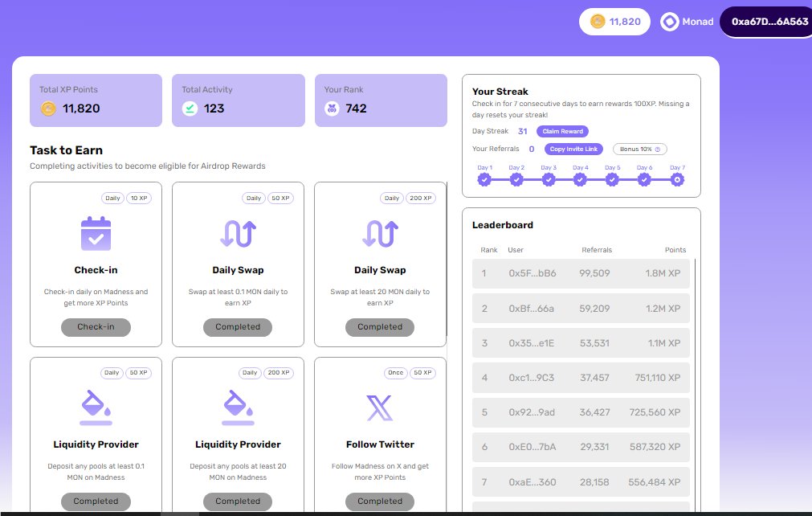
Task: Click the Copy Invite Link button
Action: (573, 149)
